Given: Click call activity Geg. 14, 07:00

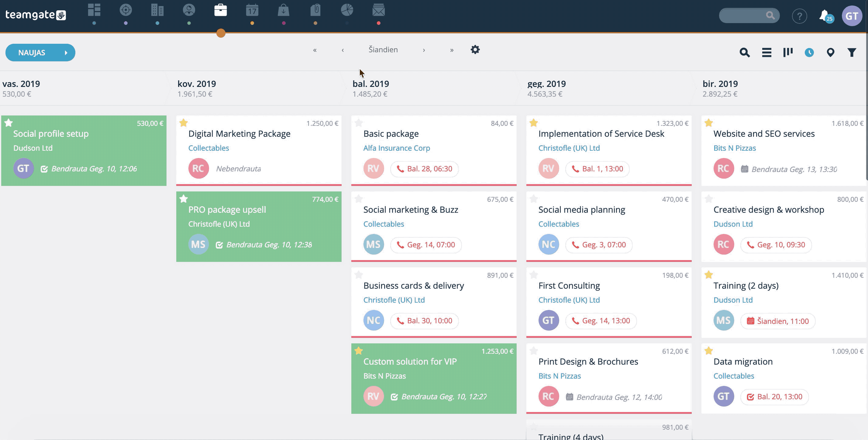Looking at the screenshot, I should tap(426, 245).
